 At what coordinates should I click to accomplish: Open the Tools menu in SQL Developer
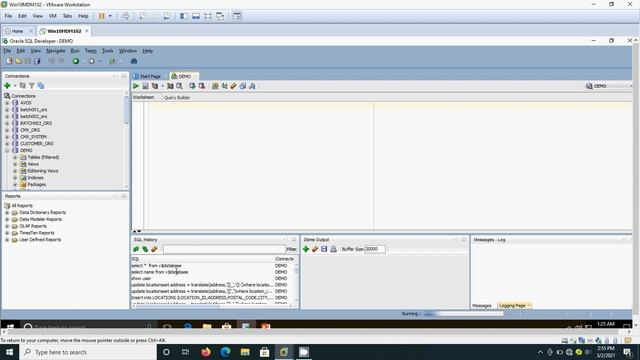(x=107, y=51)
